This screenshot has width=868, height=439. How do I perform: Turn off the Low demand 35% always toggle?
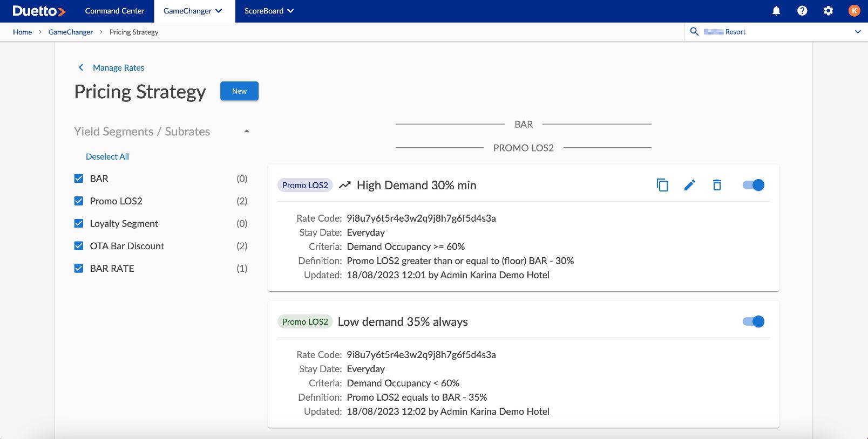[753, 321]
